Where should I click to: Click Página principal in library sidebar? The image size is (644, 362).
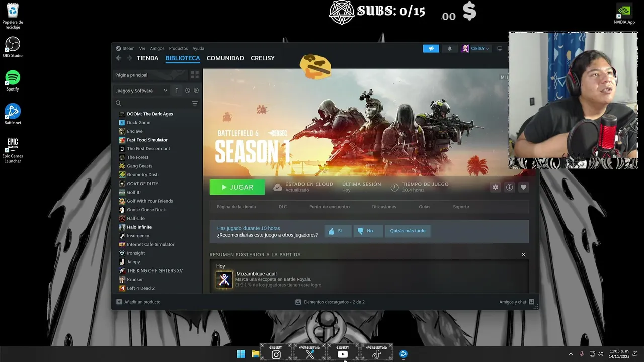(x=149, y=75)
